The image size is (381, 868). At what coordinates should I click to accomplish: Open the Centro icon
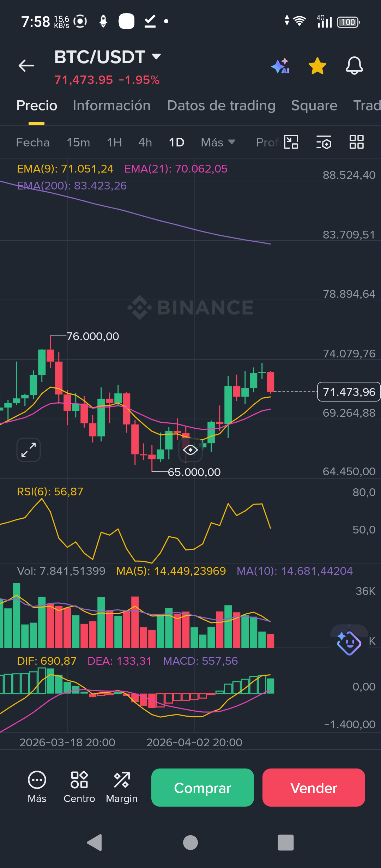[79, 787]
